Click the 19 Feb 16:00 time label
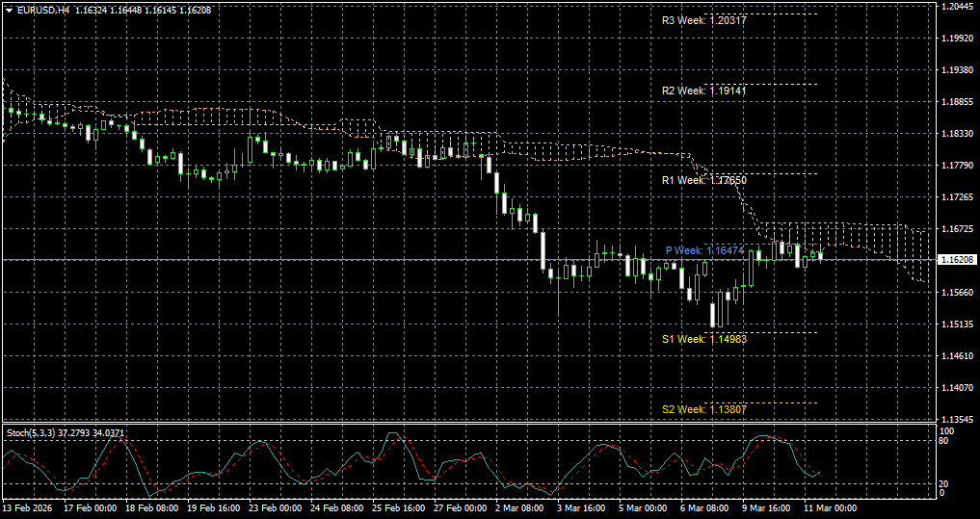 pos(214,507)
